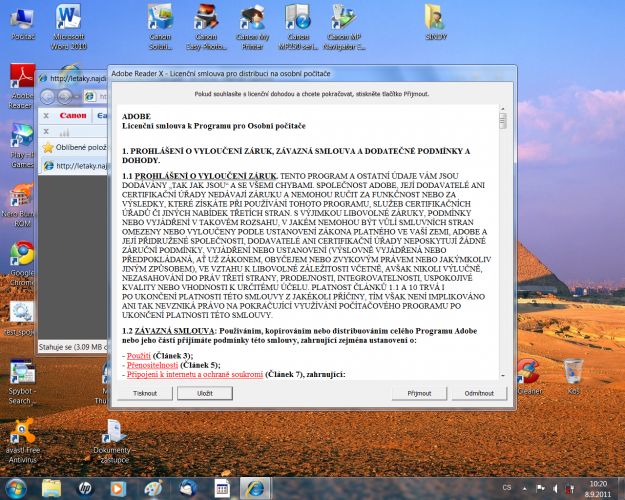This screenshot has height=500, width=625.
Task: Launch Spybot Search shortcut on desktop
Action: point(21,383)
